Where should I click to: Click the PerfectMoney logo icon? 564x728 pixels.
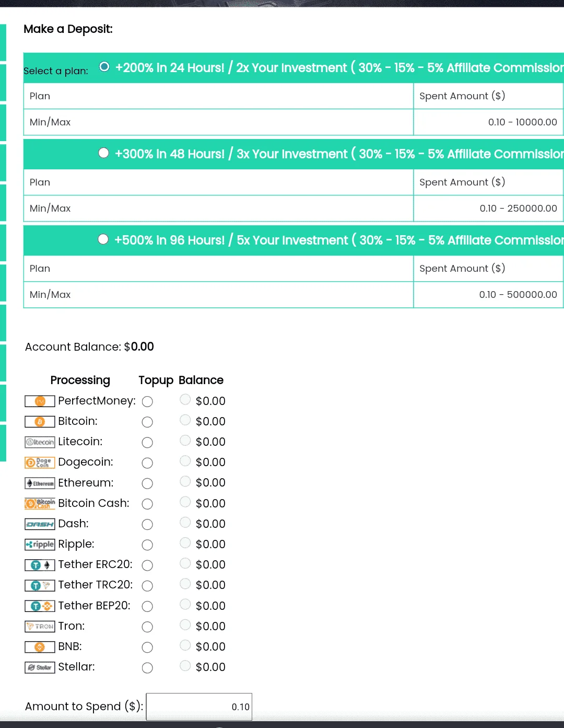(40, 401)
